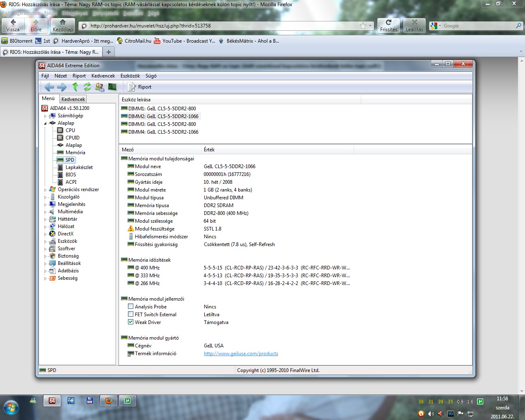Click Firefox Kezdőlap home button
This screenshot has width=525, height=420.
(x=63, y=25)
